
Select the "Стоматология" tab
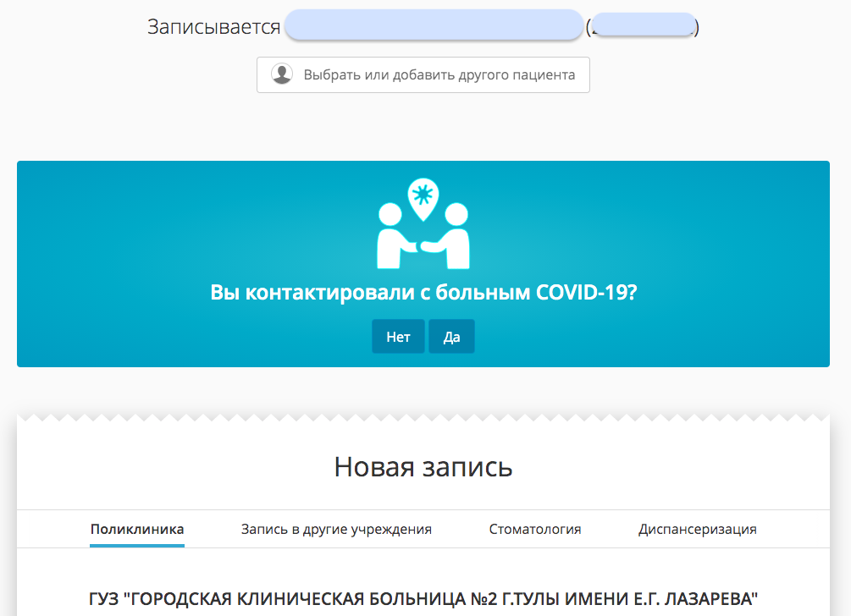click(535, 530)
